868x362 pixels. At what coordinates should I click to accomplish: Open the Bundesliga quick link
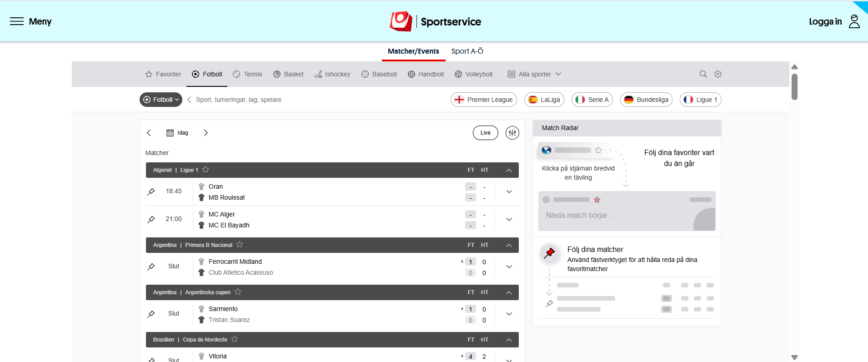tap(646, 100)
